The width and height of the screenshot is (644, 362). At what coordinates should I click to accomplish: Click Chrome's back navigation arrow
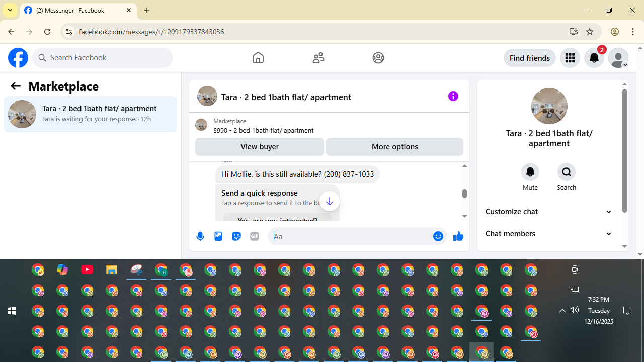pos(11,32)
